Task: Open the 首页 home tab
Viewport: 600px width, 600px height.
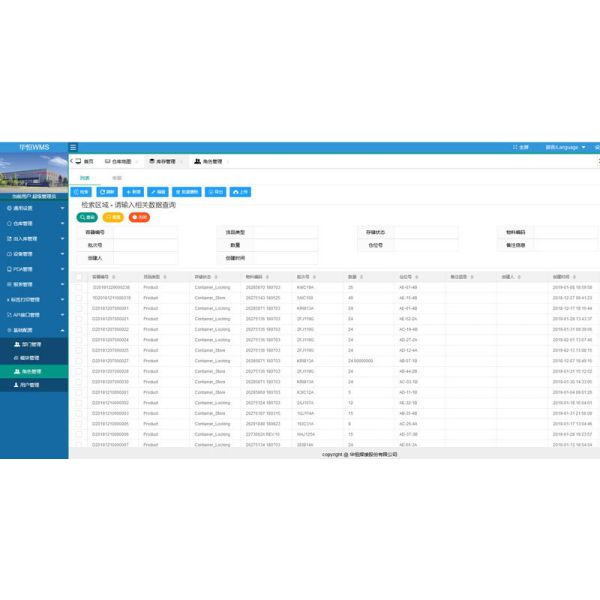Action: pos(85,161)
